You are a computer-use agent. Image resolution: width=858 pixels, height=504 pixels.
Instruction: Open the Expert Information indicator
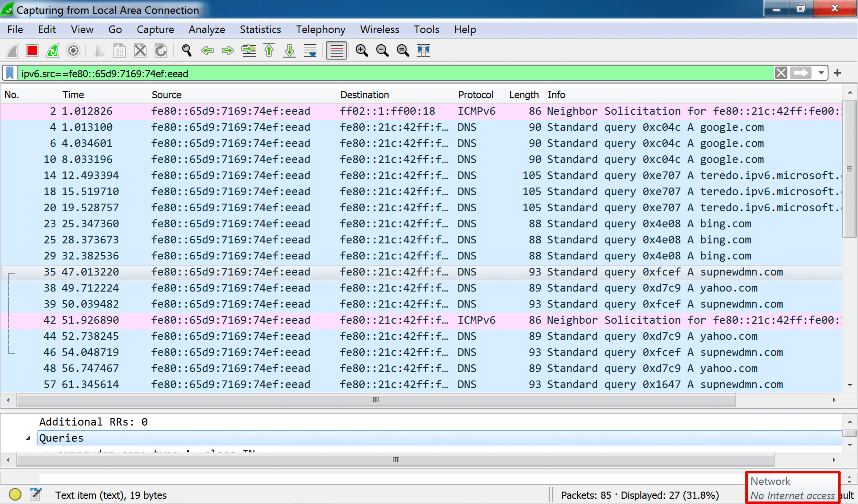tap(15, 494)
